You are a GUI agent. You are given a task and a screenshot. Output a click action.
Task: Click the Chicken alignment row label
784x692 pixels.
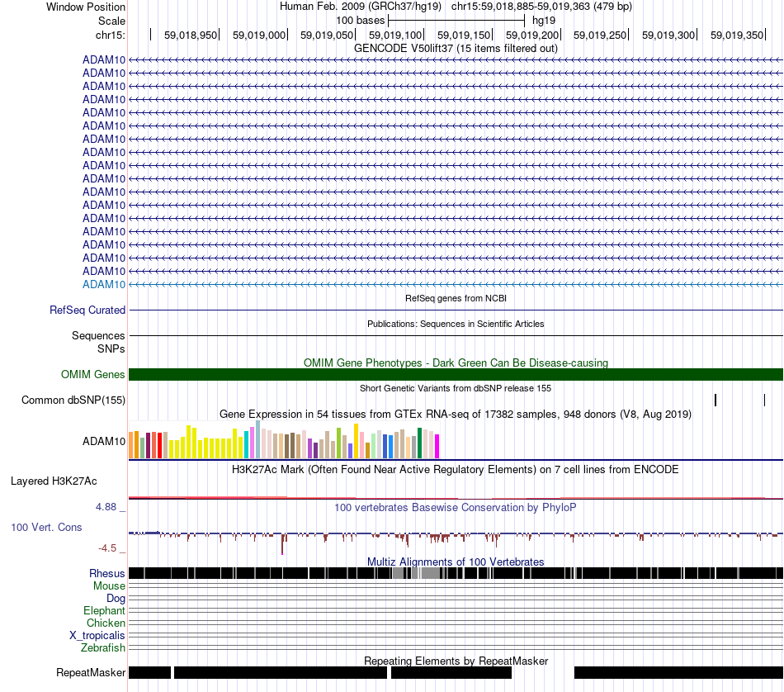click(x=106, y=623)
